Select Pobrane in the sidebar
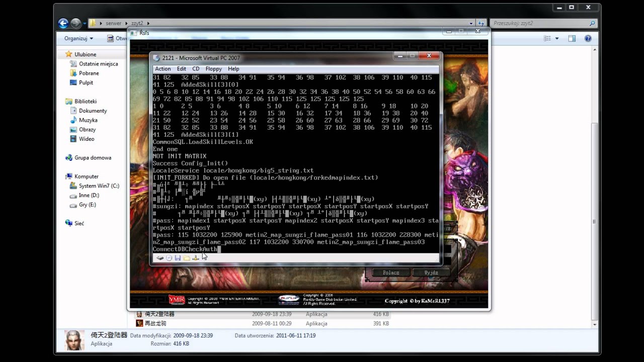 point(89,73)
